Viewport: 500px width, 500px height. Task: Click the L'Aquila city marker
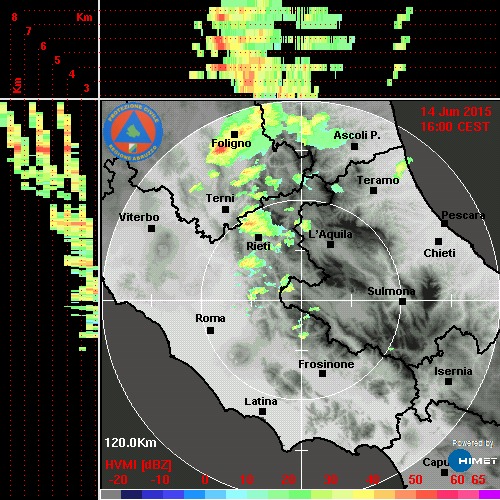pyautogui.click(x=330, y=245)
